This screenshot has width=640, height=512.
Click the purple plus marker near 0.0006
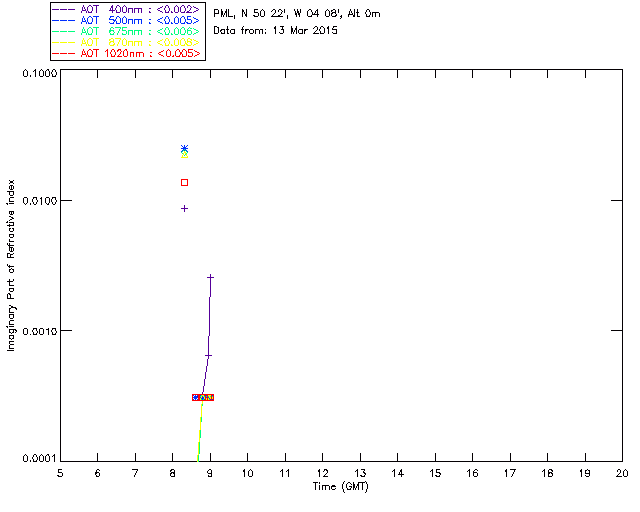click(208, 356)
